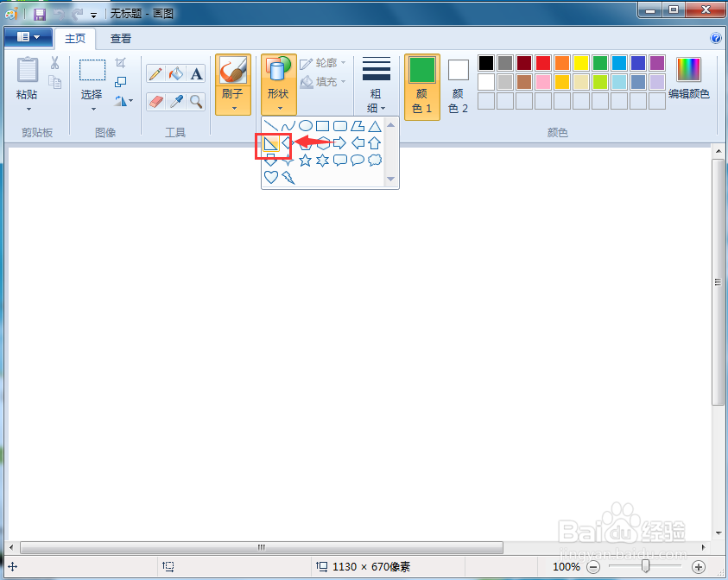Choose the Left arrow shape
Screen dimensions: 728x580
click(x=357, y=143)
